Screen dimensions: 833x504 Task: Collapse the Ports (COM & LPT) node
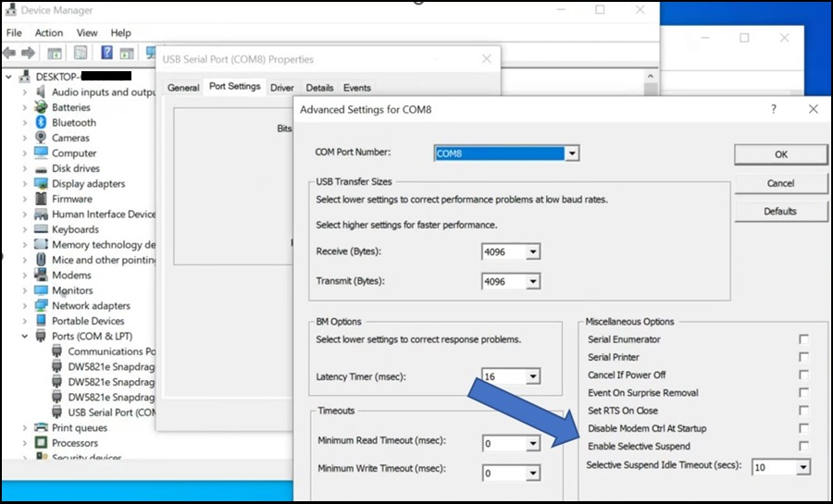25,336
